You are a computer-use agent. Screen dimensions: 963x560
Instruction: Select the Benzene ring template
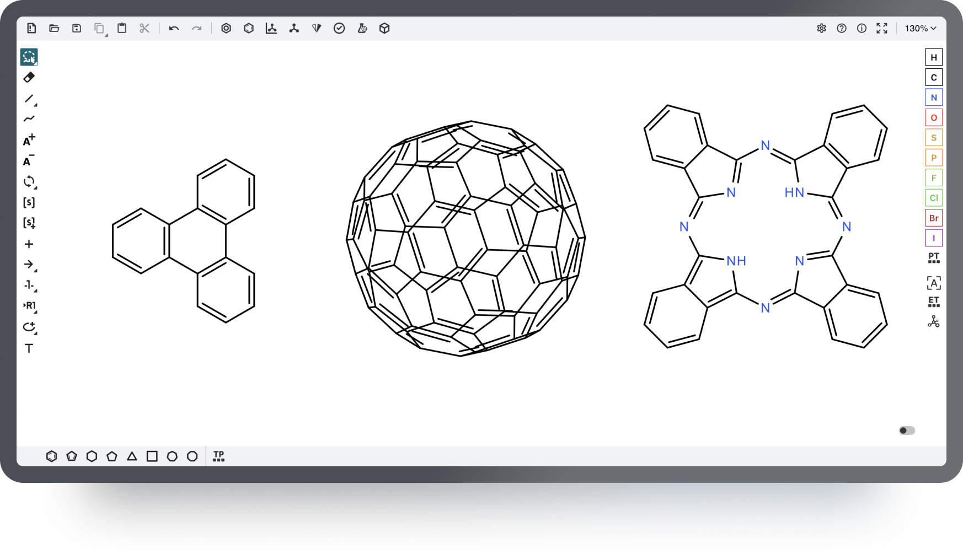point(51,456)
